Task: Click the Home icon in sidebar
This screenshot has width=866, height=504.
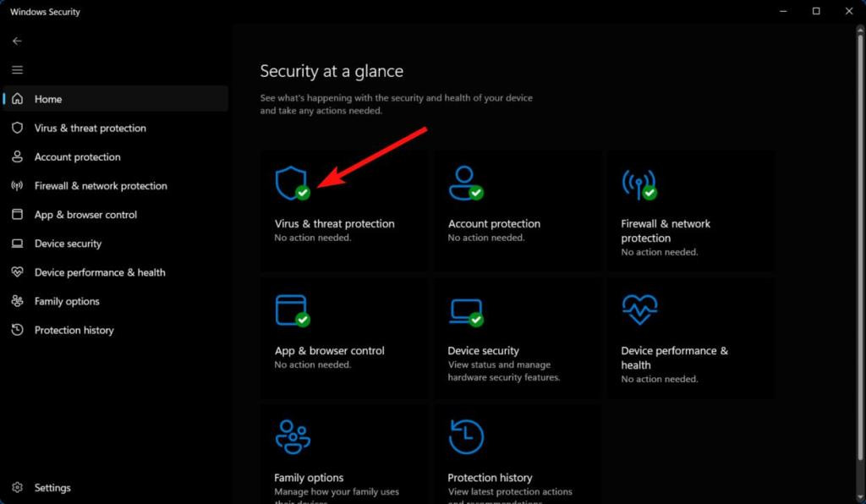Action: click(x=18, y=99)
